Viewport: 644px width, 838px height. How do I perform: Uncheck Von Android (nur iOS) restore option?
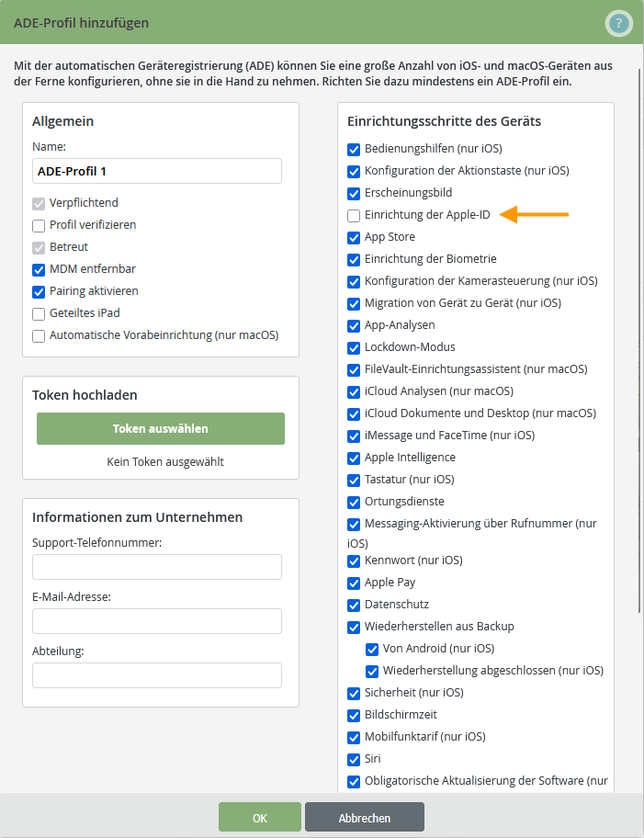pos(372,648)
